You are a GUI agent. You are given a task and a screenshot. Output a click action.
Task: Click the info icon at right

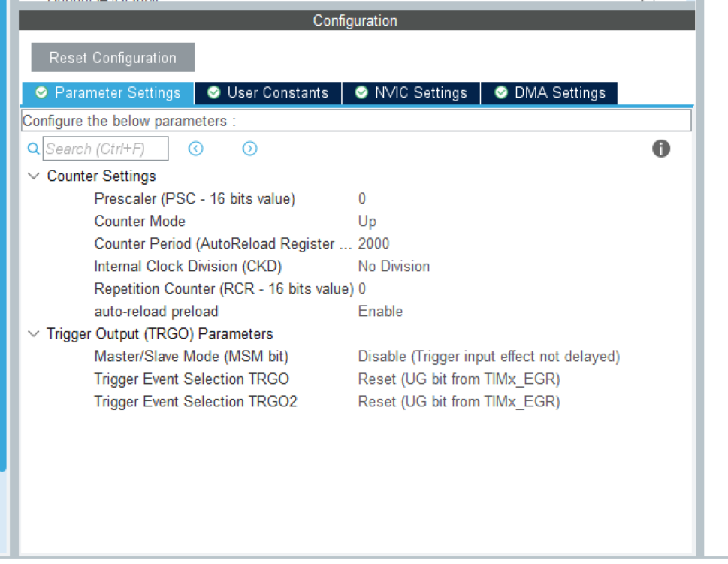pyautogui.click(x=660, y=149)
